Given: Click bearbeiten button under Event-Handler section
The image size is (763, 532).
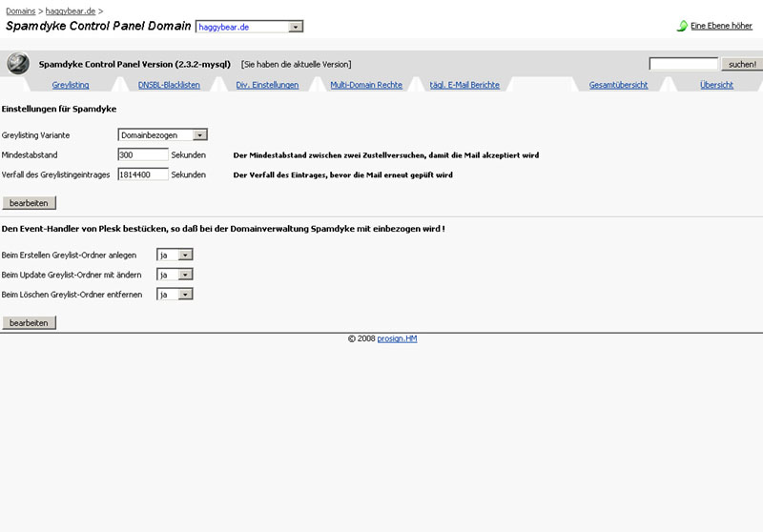Looking at the screenshot, I should point(30,322).
